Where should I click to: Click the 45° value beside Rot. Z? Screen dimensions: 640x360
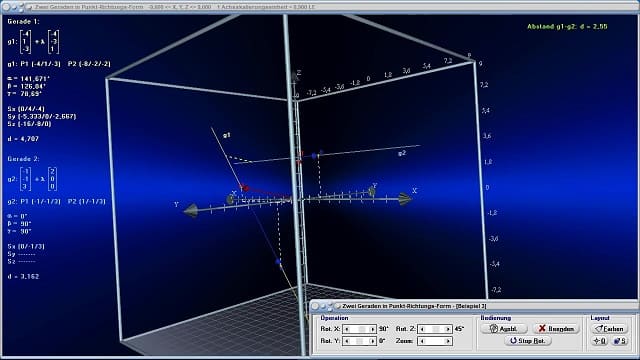tap(459, 329)
